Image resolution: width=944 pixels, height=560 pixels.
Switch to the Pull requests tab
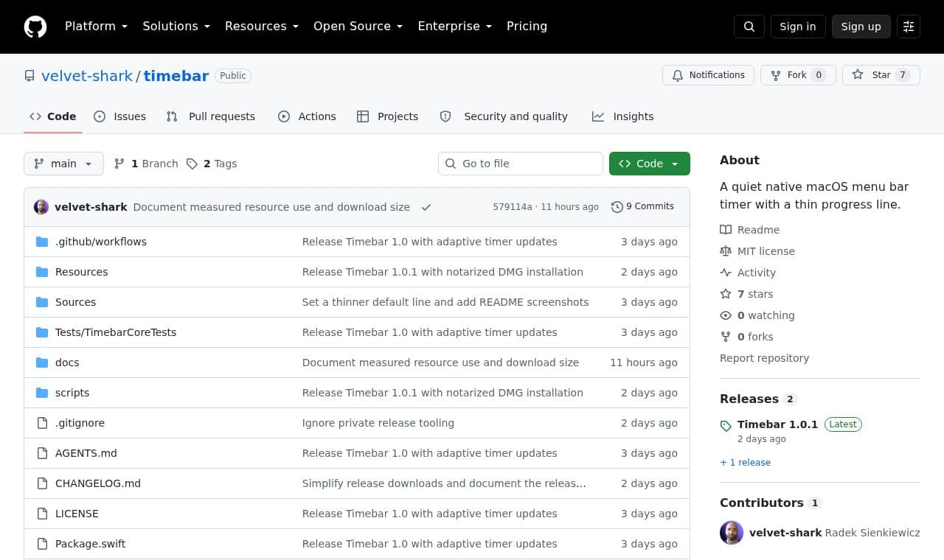[211, 116]
